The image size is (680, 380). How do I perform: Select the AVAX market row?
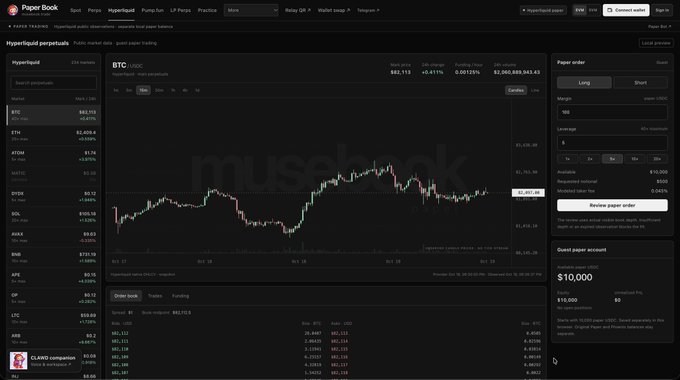(x=54, y=237)
